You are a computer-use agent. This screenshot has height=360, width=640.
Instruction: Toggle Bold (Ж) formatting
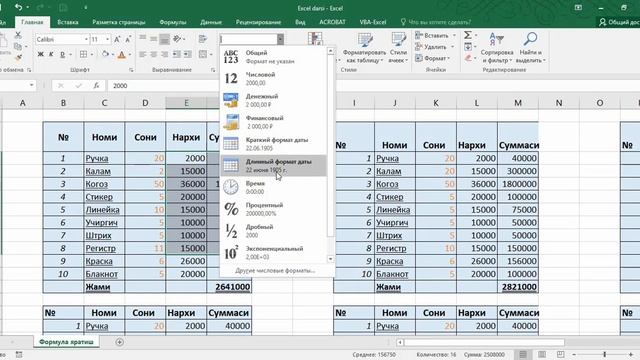[40, 54]
